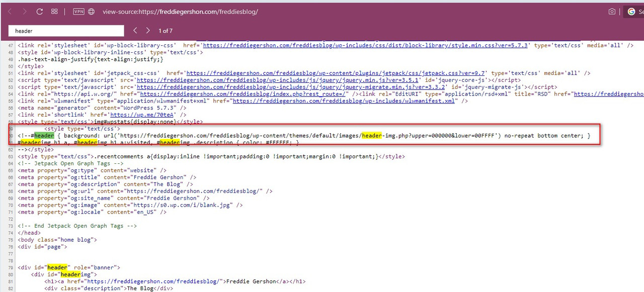
Task: Jump to previous find match
Action: click(x=135, y=31)
